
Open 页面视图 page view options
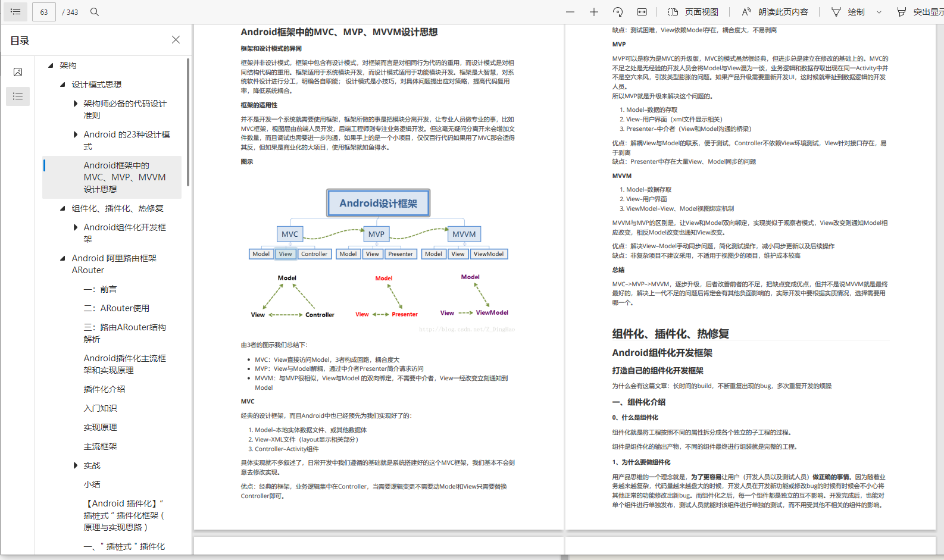[693, 12]
